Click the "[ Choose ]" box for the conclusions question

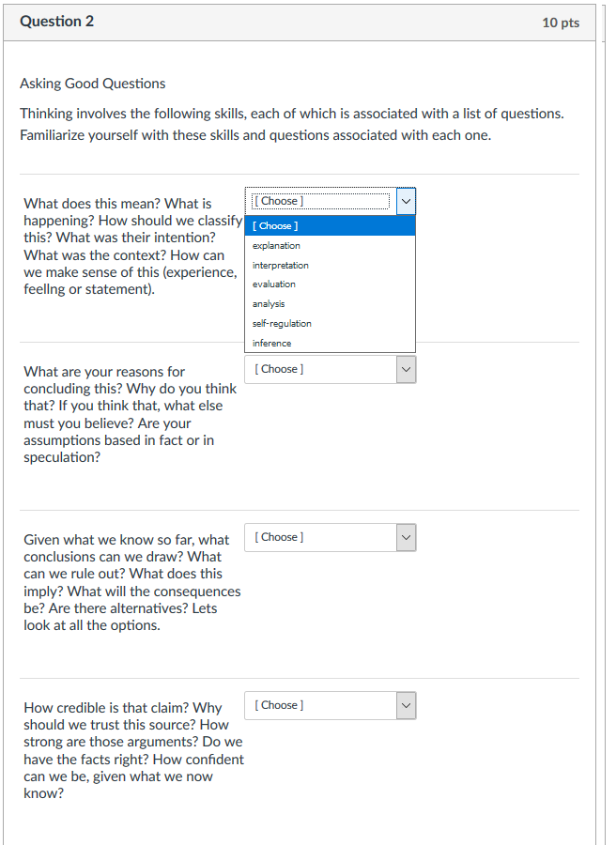click(x=319, y=537)
